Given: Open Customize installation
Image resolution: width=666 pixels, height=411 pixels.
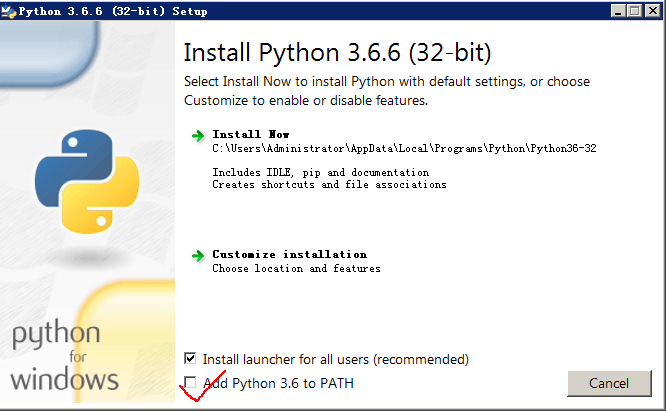Looking at the screenshot, I should [290, 254].
